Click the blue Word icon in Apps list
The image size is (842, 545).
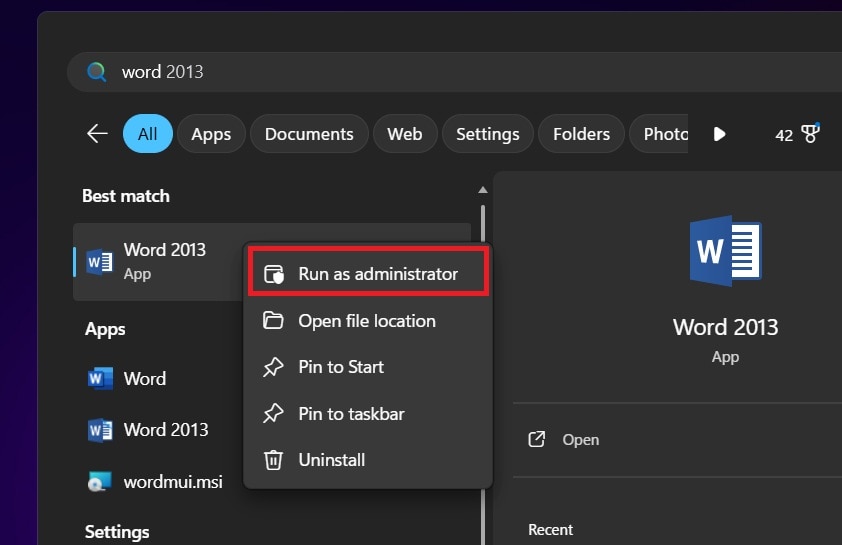[100, 379]
